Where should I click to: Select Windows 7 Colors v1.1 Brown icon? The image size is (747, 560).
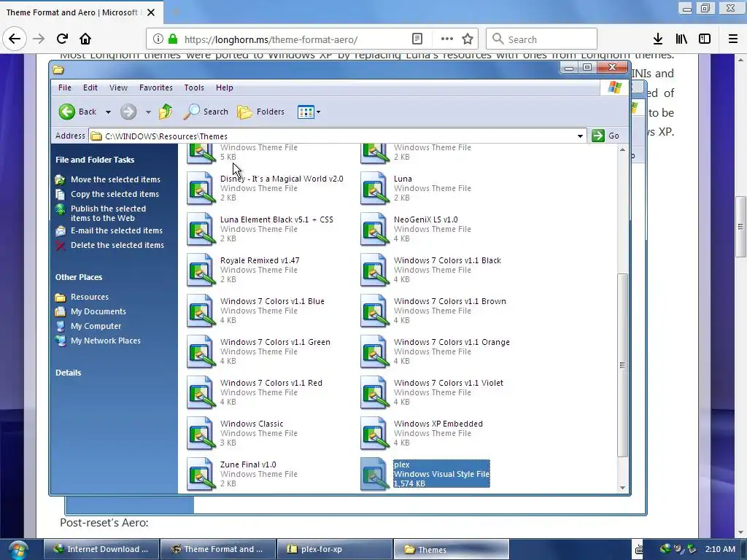374,311
